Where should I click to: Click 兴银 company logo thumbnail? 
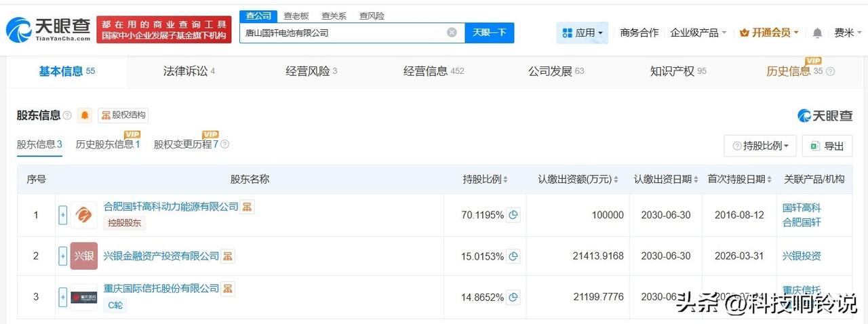pos(84,256)
